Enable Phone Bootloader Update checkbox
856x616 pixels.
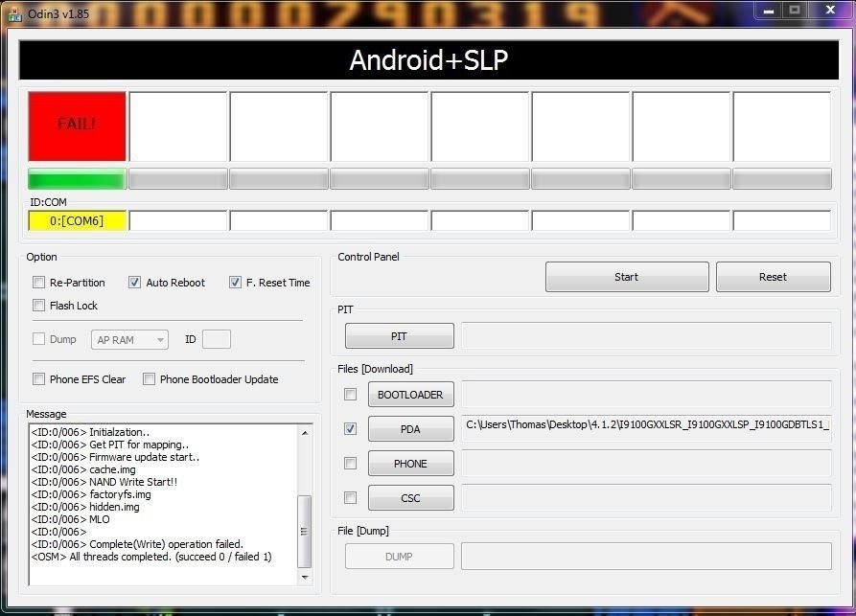(x=149, y=378)
